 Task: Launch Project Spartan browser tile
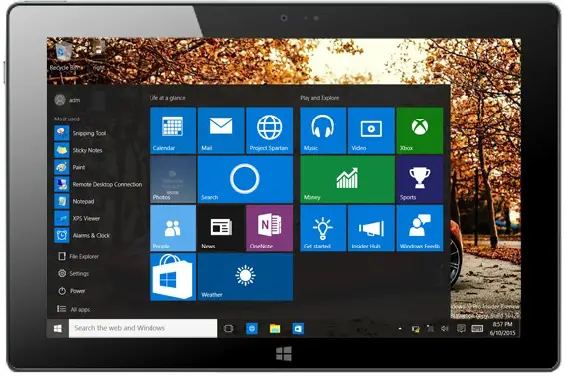pos(269,130)
